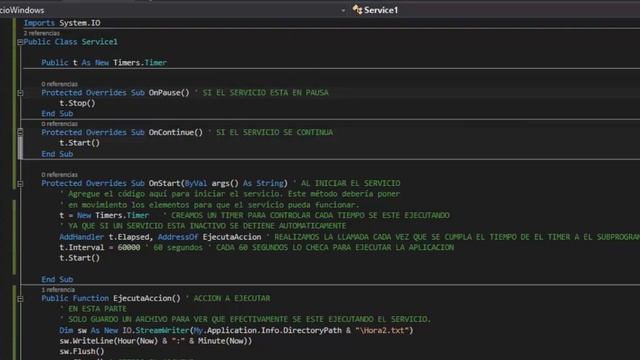
Task: Click the 'sw.Flush()' statement
Action: pos(82,351)
